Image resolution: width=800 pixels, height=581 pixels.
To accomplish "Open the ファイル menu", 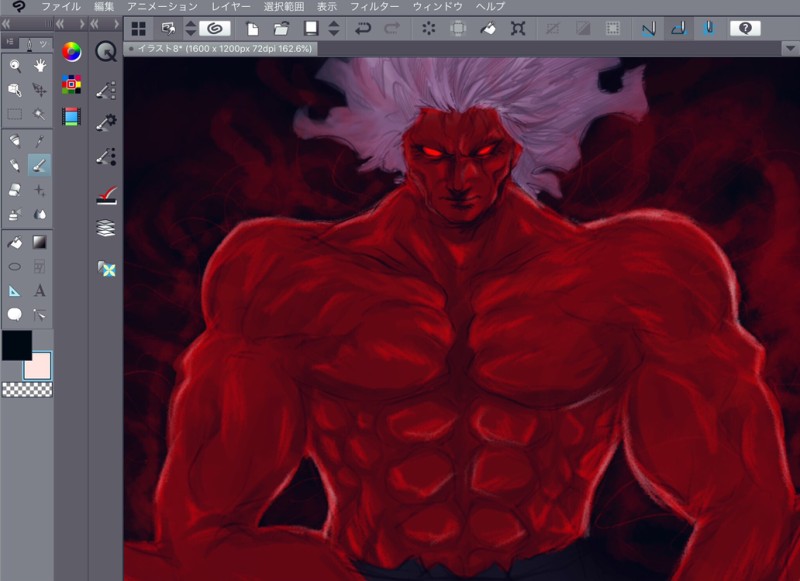I will pyautogui.click(x=61, y=7).
